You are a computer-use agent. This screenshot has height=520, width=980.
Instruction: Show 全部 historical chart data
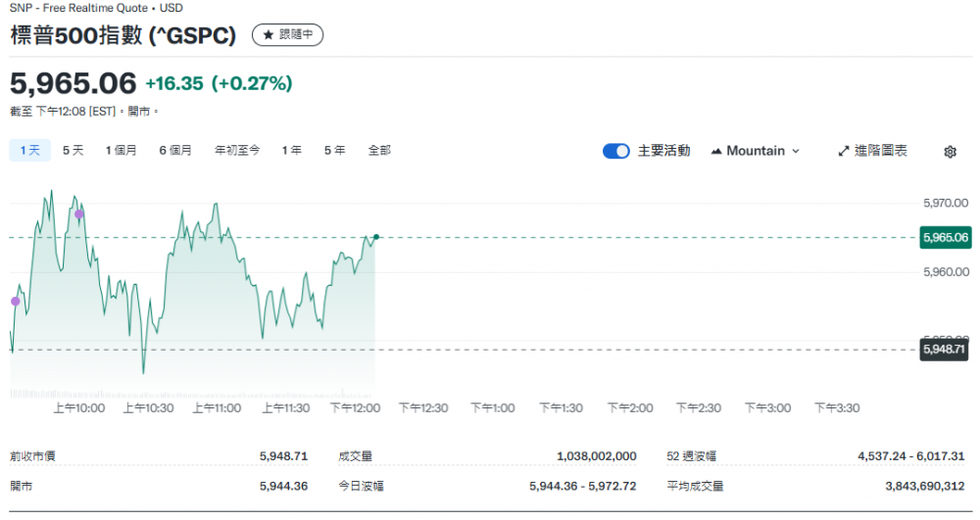379,150
